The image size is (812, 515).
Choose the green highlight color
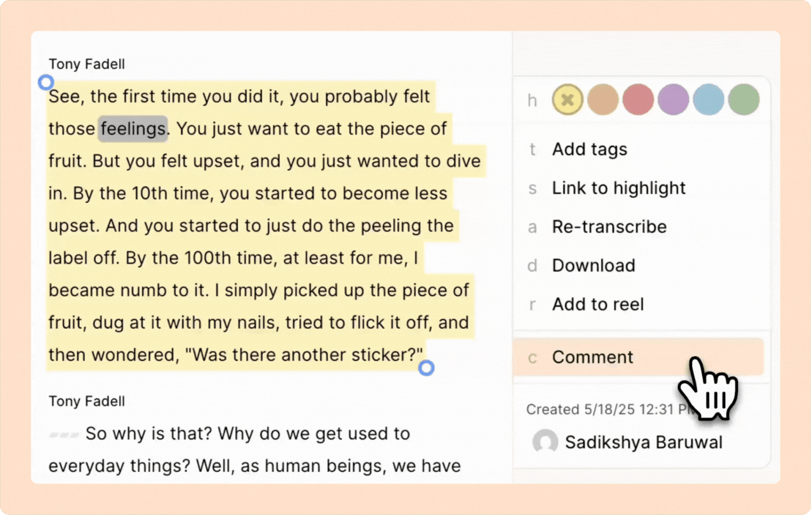tap(744, 99)
